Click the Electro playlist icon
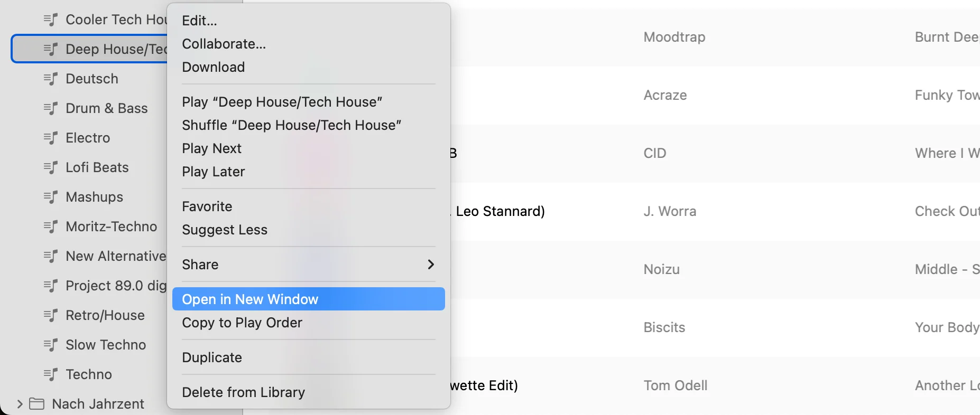The height and width of the screenshot is (415, 980). pos(50,138)
